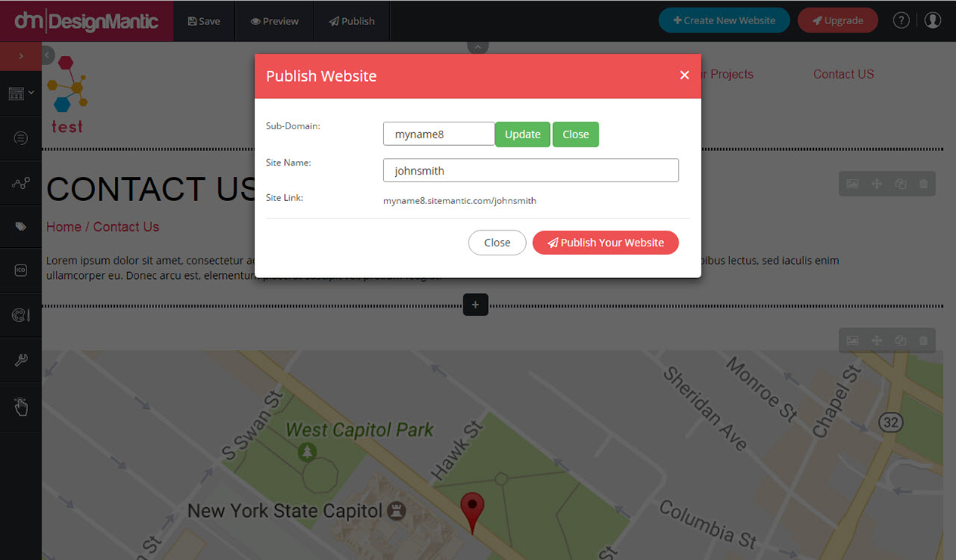Open the wrench settings sidebar icon
The width and height of the screenshot is (956, 560).
[x=20, y=360]
